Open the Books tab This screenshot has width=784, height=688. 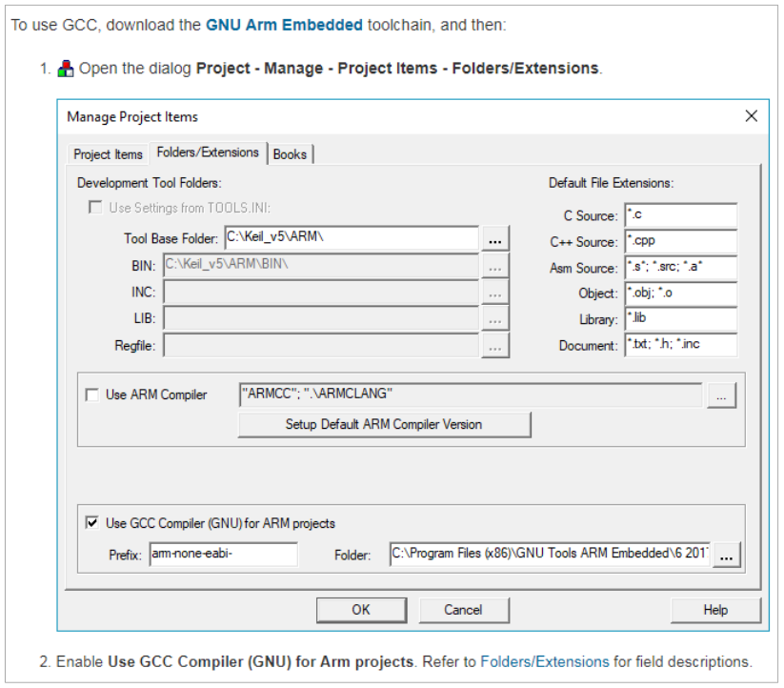click(290, 154)
